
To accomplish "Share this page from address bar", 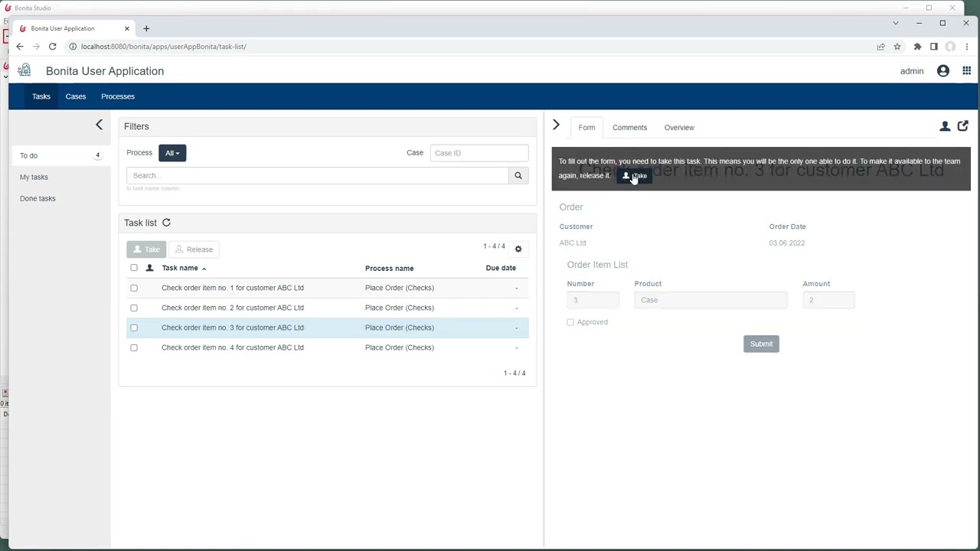I will [880, 47].
